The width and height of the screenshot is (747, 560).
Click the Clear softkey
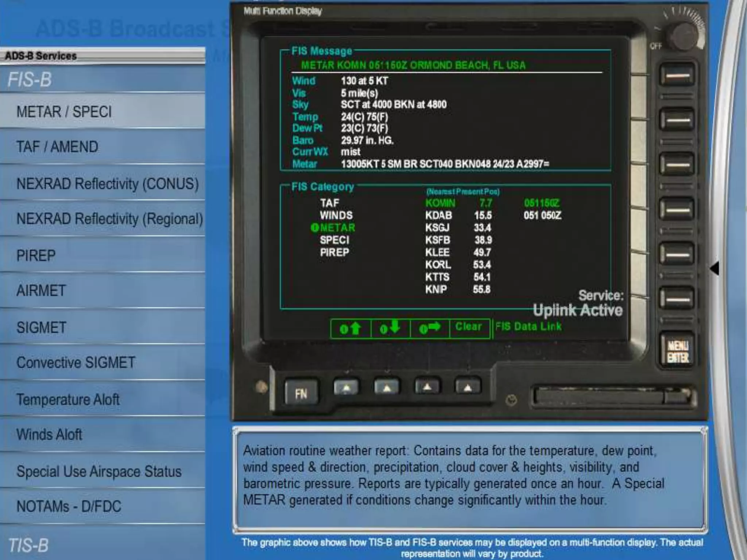click(469, 327)
